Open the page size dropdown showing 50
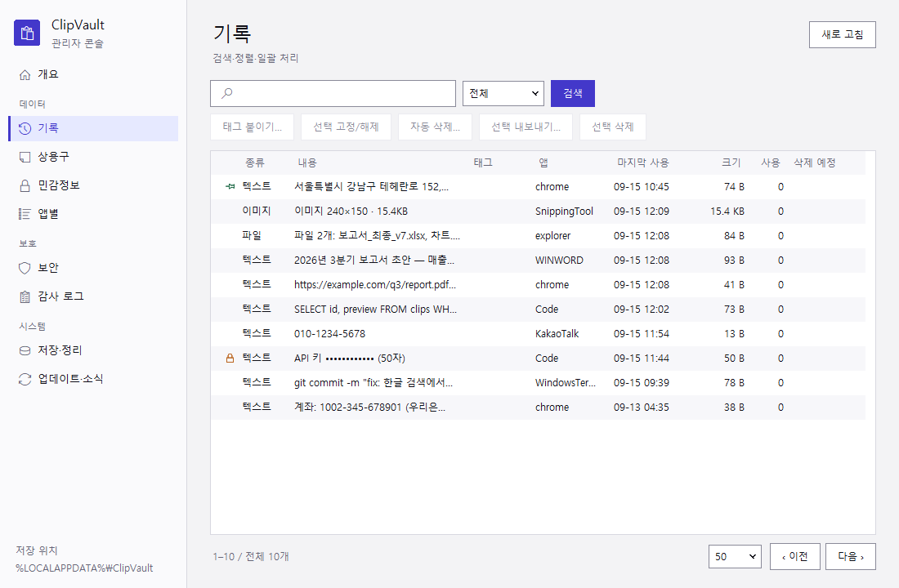The height and width of the screenshot is (588, 899). 735,556
